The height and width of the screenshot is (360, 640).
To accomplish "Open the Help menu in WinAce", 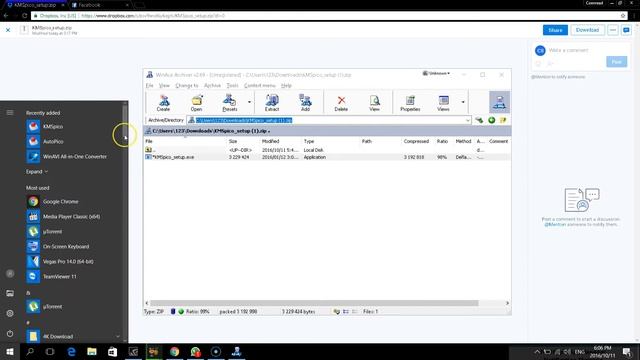I will [286, 85].
